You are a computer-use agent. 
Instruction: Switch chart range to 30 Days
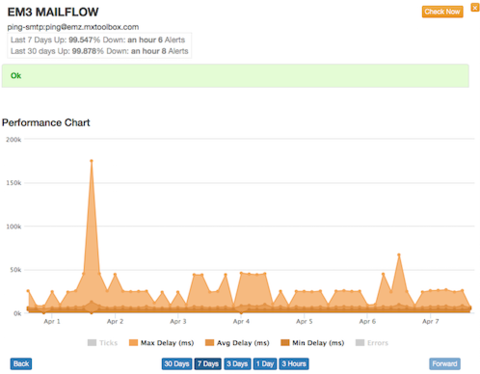177,364
